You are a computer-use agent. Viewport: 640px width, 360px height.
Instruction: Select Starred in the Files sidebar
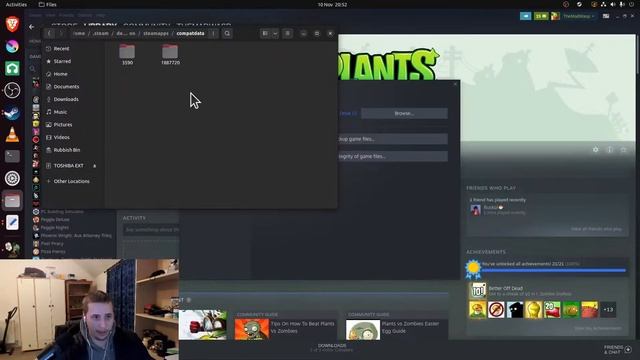(x=73, y=61)
